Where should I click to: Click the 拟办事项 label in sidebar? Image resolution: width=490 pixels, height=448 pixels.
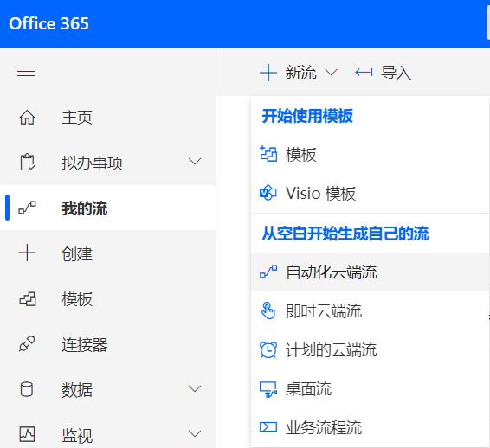pos(92,163)
